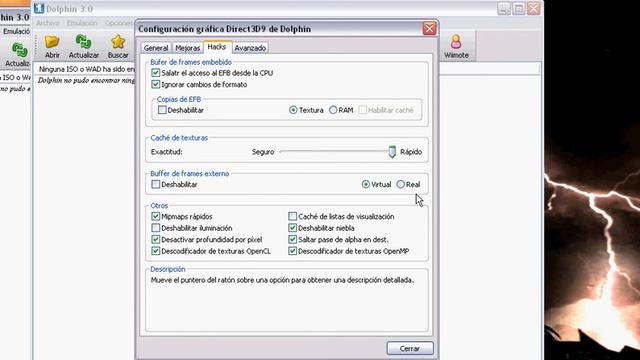Open the Emulación menu in Dolphin window

[x=82, y=23]
